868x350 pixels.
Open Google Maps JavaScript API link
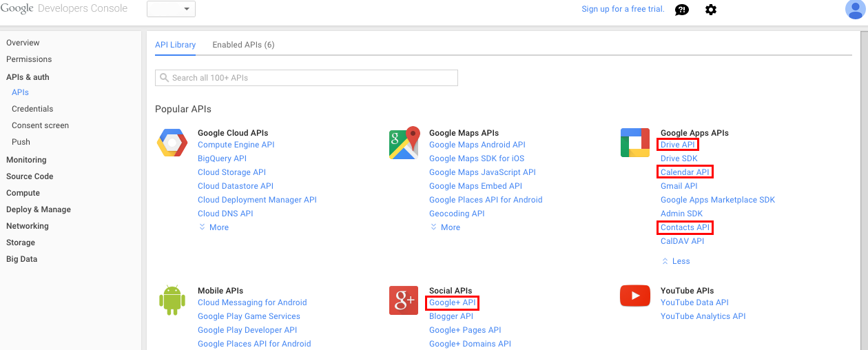point(482,172)
